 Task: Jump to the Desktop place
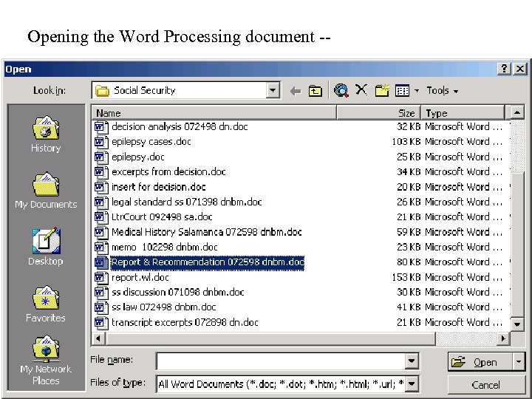(x=46, y=247)
